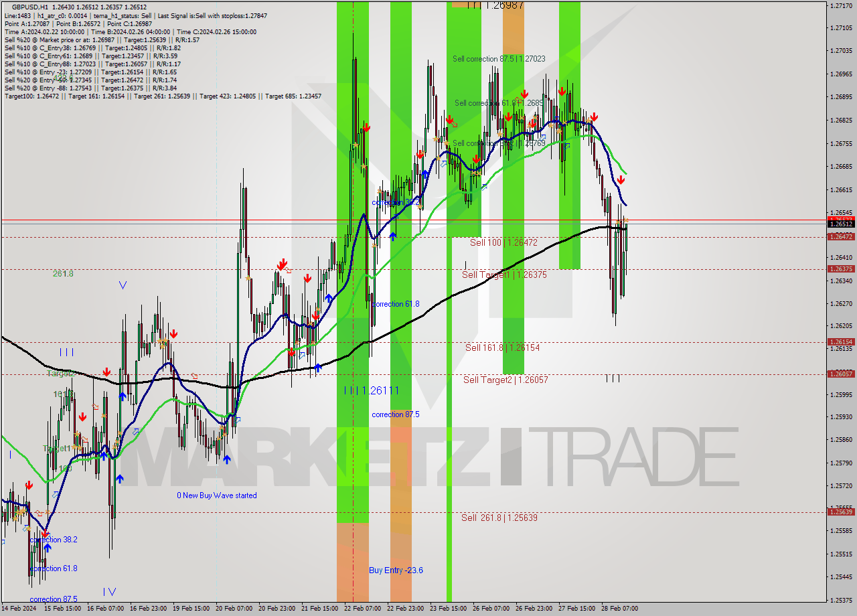Click the '0 New Buy Wave started' annotation
This screenshot has height=616, width=857.
click(216, 495)
